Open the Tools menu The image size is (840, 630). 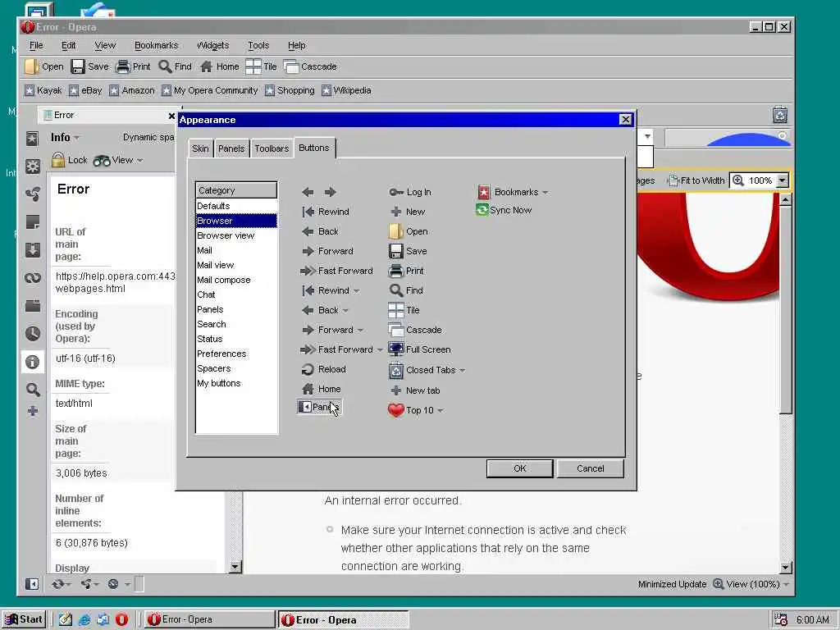(258, 46)
